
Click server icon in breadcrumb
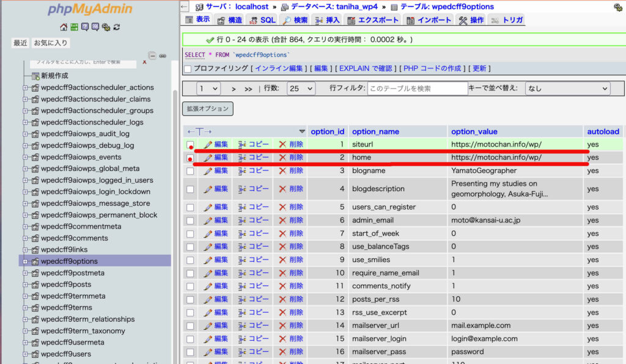(x=199, y=7)
